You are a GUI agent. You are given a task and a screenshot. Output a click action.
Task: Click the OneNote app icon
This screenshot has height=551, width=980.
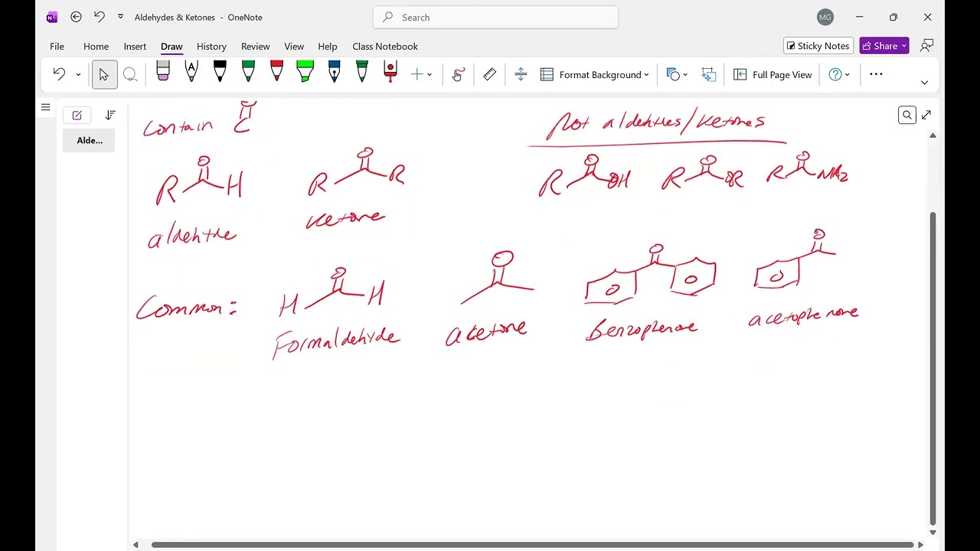(52, 17)
